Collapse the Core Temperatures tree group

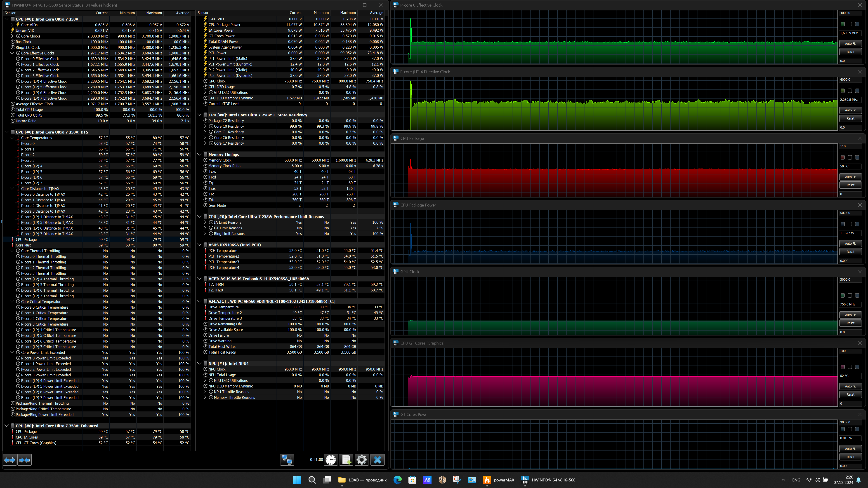coord(12,138)
